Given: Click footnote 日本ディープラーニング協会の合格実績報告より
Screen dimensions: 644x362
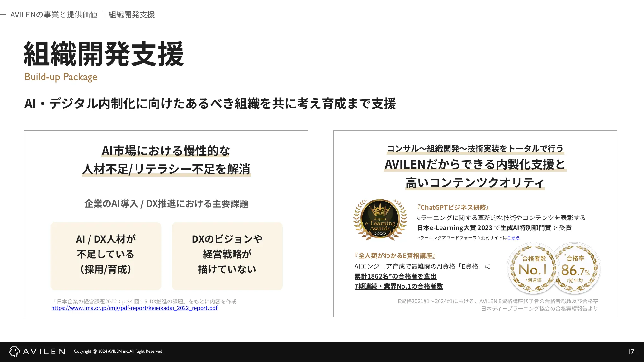Looking at the screenshot, I should tap(540, 309).
